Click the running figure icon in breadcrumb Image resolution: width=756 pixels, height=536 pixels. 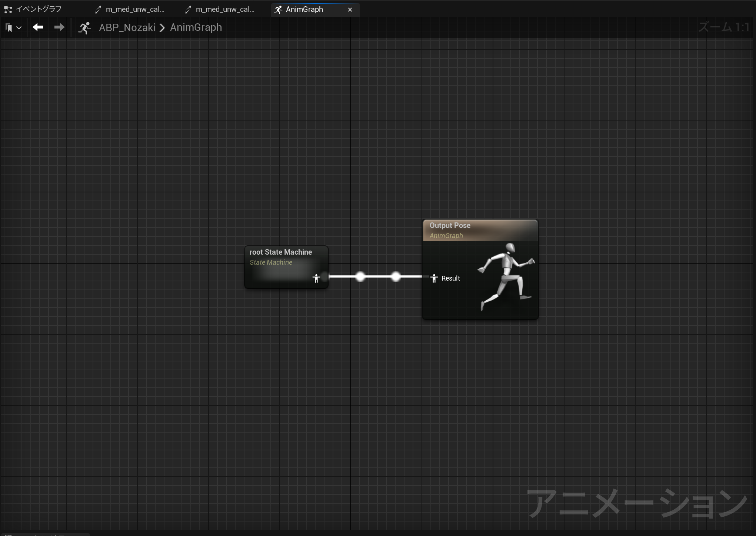pos(84,28)
